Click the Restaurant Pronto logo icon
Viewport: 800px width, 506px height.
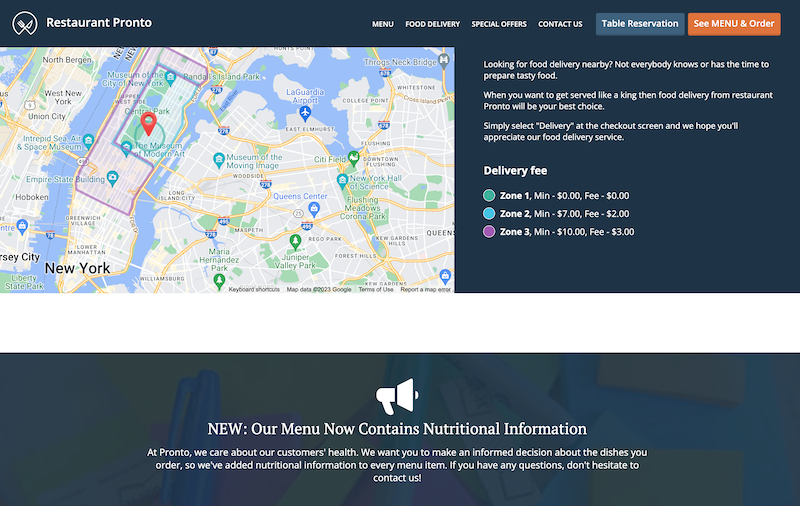click(x=24, y=23)
